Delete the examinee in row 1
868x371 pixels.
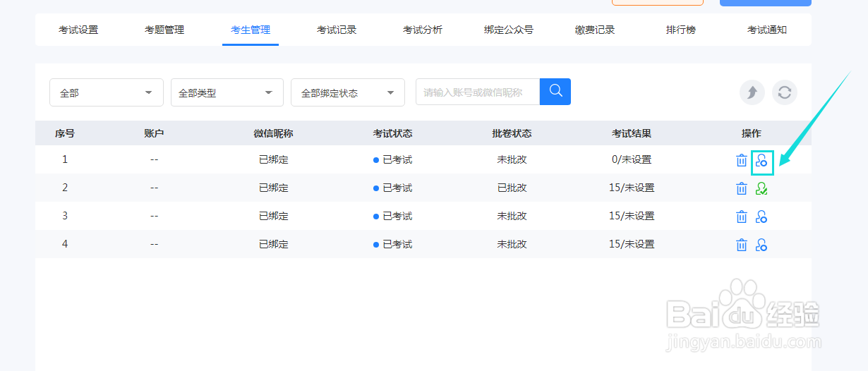pyautogui.click(x=742, y=160)
